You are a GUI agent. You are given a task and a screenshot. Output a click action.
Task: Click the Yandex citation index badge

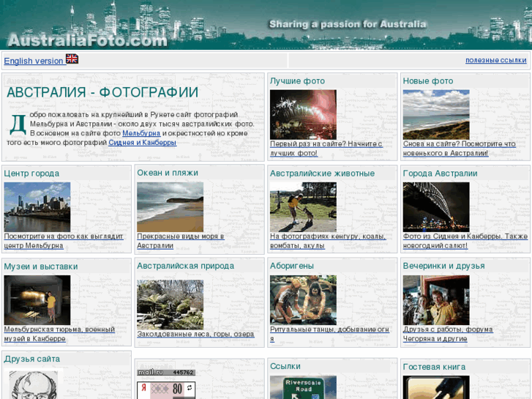[x=166, y=389]
